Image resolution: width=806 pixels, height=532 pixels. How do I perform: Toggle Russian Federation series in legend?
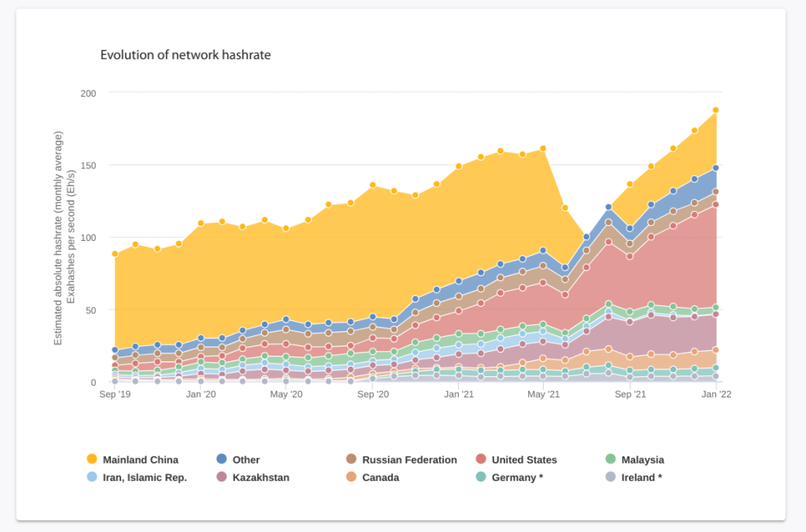coord(401,460)
